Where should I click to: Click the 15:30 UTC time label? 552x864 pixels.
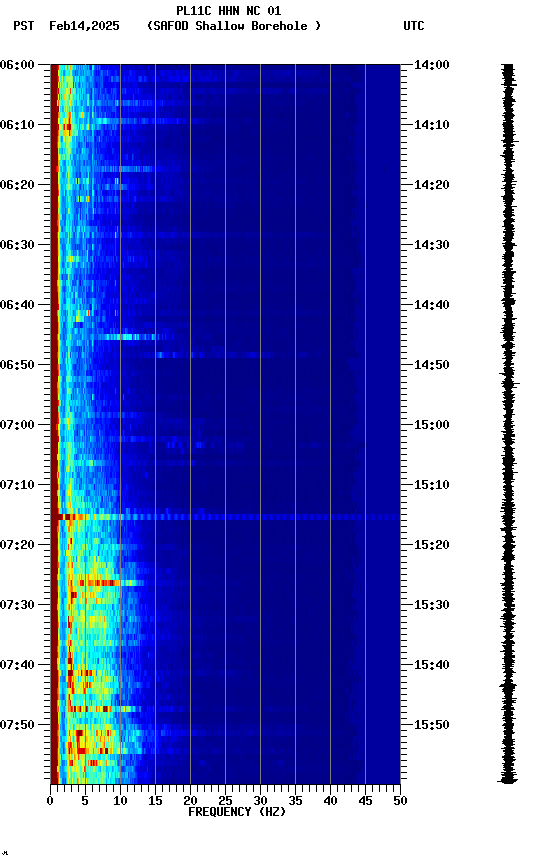coord(432,605)
